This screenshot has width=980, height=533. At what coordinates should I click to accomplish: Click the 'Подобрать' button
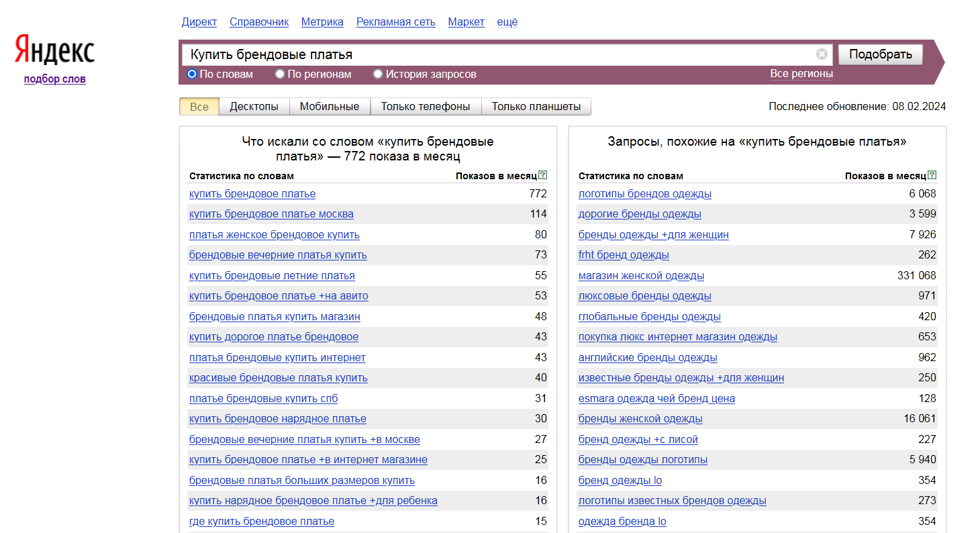[x=881, y=54]
